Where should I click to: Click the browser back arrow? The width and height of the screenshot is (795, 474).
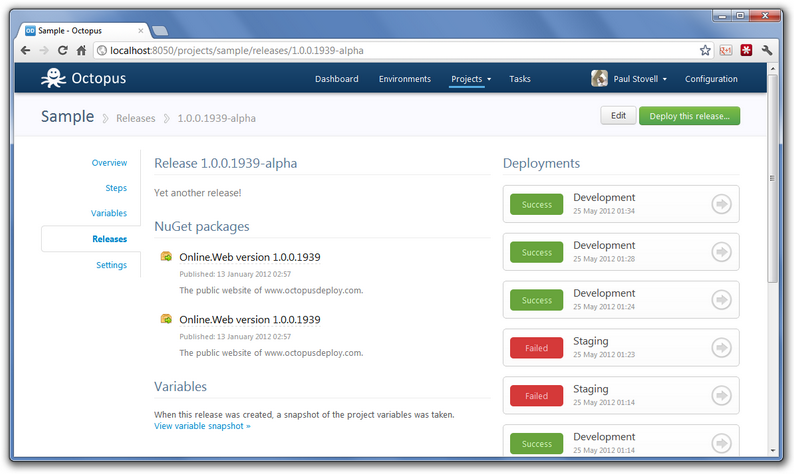pos(25,50)
